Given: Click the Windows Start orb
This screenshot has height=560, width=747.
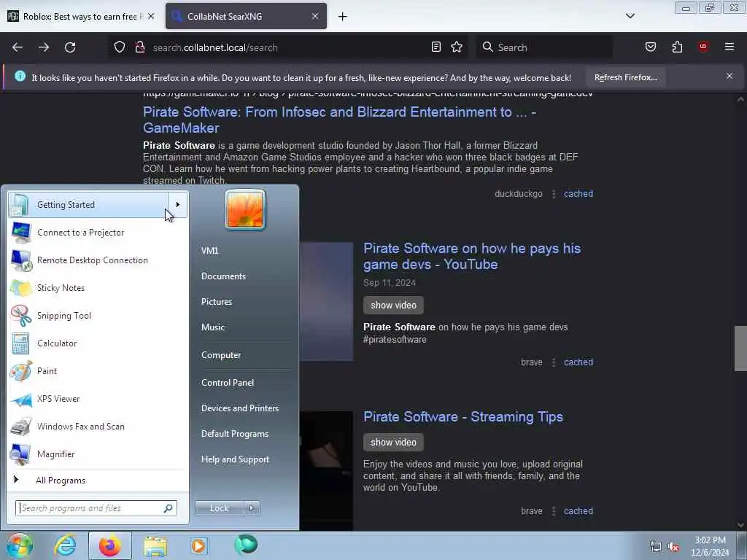Looking at the screenshot, I should click(x=20, y=545).
